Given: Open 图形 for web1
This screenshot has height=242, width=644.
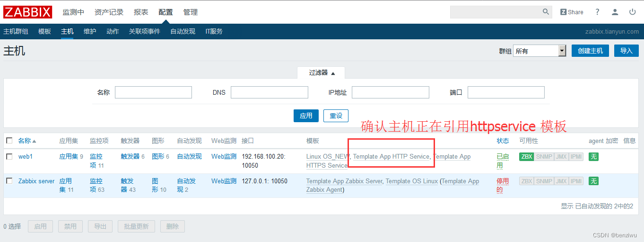Looking at the screenshot, I should [158, 156].
